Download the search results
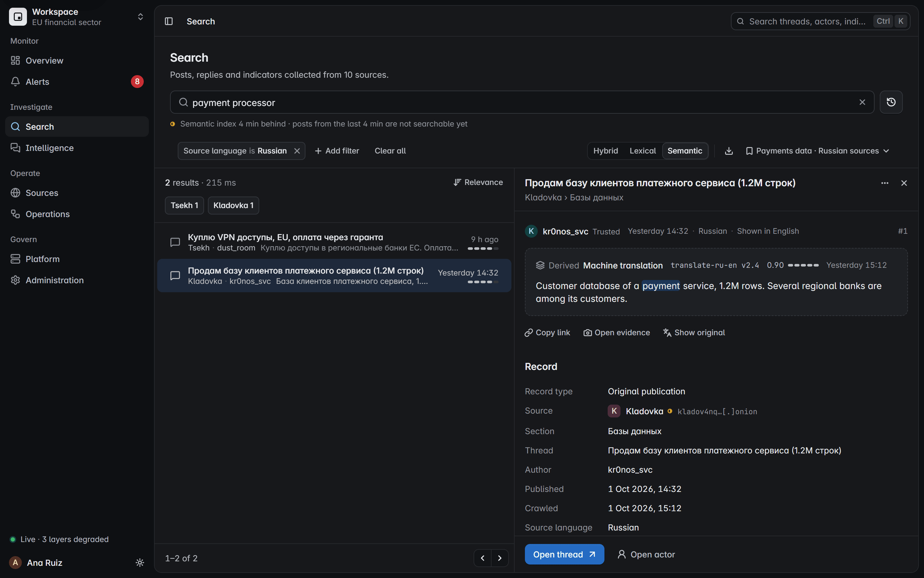 pos(729,151)
